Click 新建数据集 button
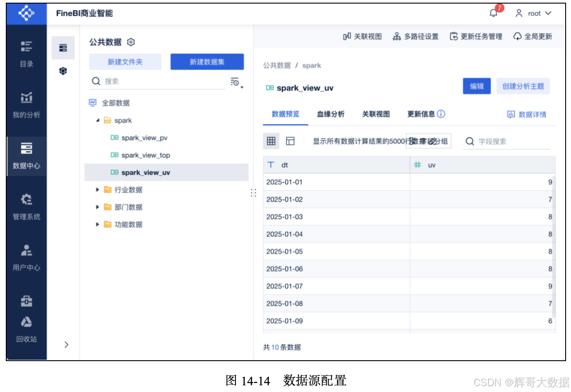The height and width of the screenshot is (392, 571). (x=207, y=62)
